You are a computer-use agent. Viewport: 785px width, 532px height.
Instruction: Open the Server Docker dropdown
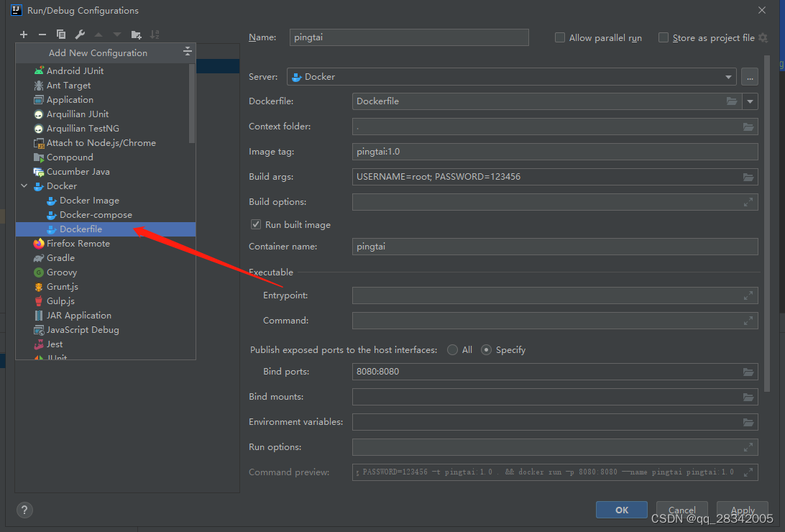[512, 77]
